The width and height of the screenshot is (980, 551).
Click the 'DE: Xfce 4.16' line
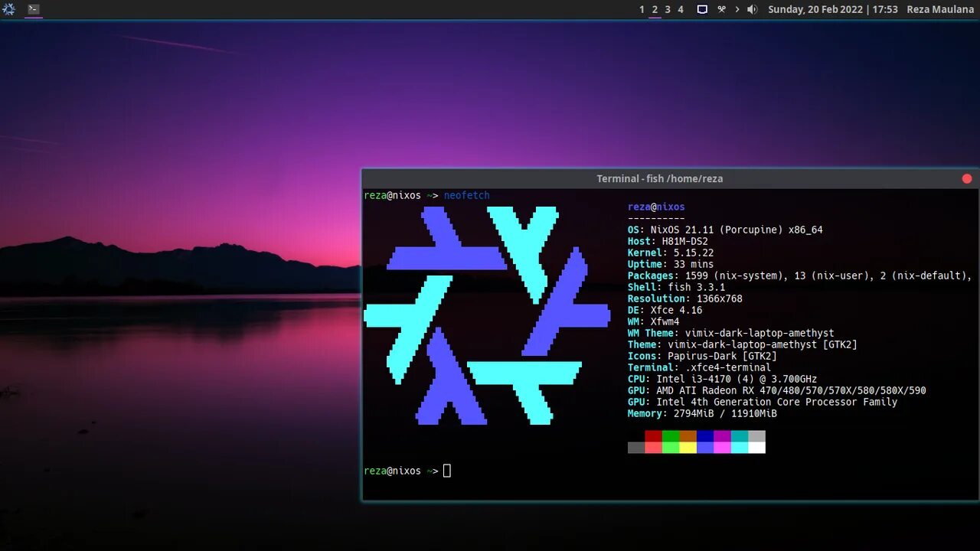[x=665, y=310]
